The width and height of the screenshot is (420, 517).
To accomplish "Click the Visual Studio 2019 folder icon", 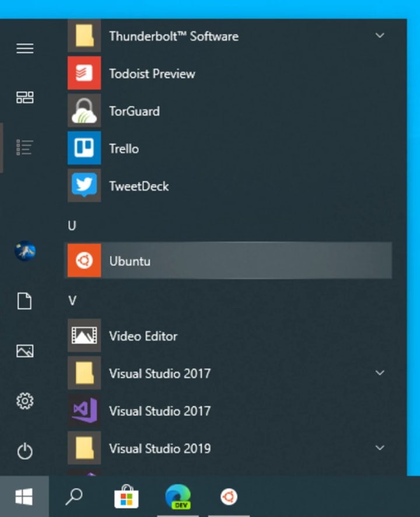I will coord(84,448).
